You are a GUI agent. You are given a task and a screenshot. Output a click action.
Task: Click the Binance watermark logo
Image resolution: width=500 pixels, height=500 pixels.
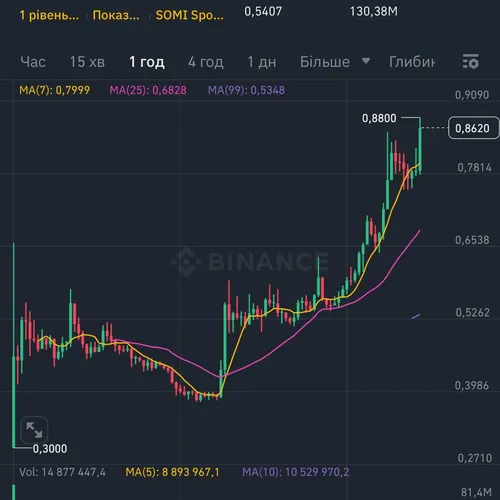(250, 261)
